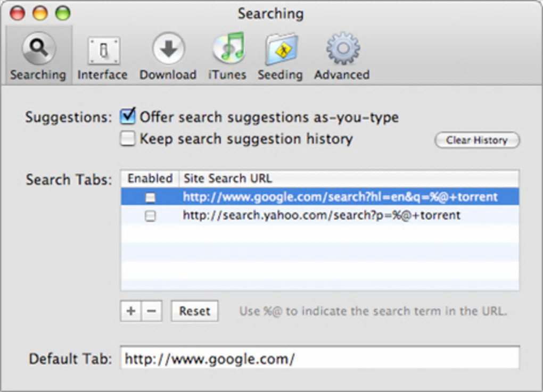Viewport: 543px width, 392px height.
Task: Open the iTunes preferences pane
Action: pyautogui.click(x=227, y=56)
